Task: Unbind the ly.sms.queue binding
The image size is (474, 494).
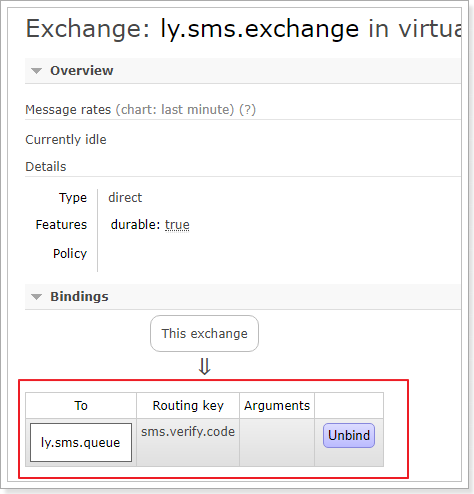Action: (349, 435)
